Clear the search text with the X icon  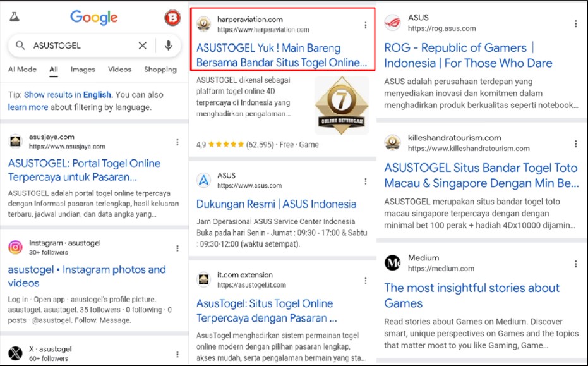click(143, 46)
